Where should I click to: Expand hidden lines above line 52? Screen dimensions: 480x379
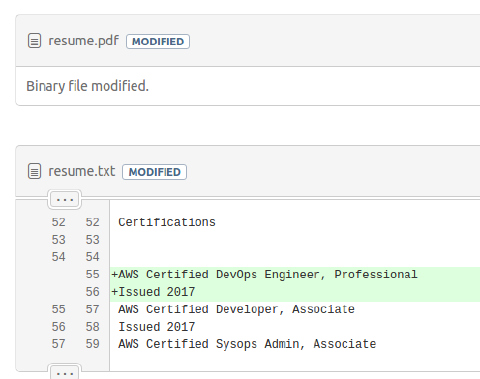coord(65,200)
